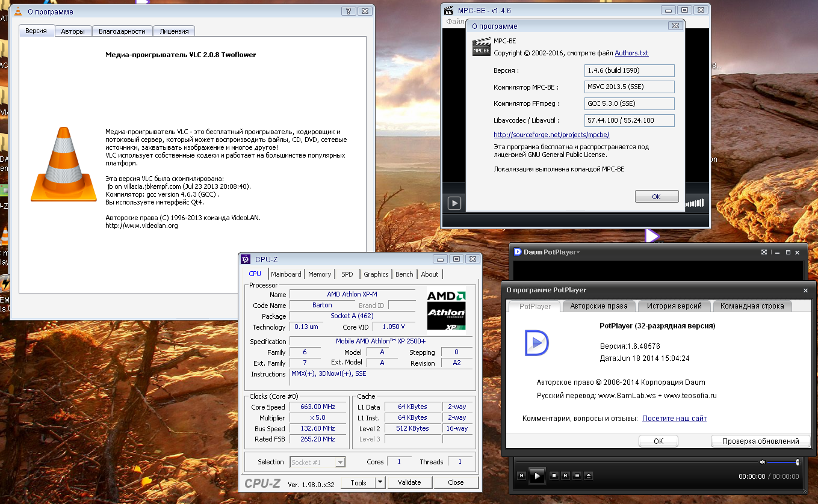The image size is (818, 504).
Task: Click the PotPlayer seek bar
Action: click(636, 462)
